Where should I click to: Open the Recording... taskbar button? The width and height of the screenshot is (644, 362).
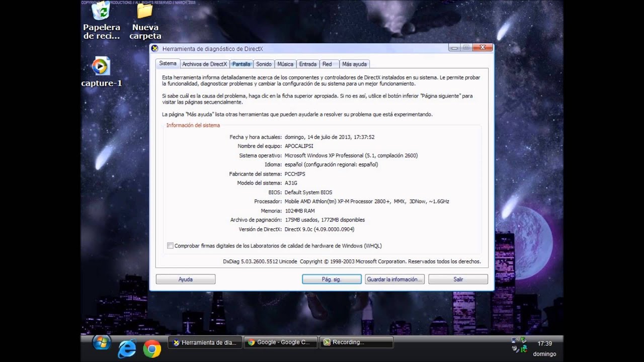tap(356, 342)
